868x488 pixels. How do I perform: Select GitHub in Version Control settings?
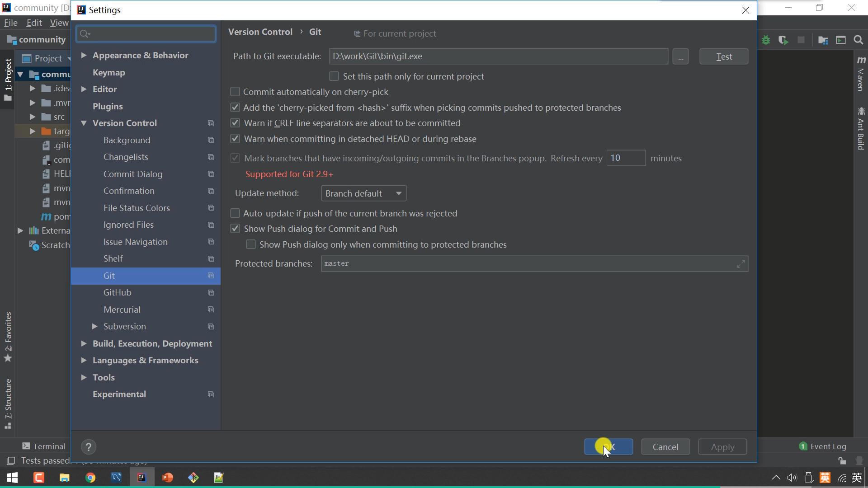click(118, 292)
